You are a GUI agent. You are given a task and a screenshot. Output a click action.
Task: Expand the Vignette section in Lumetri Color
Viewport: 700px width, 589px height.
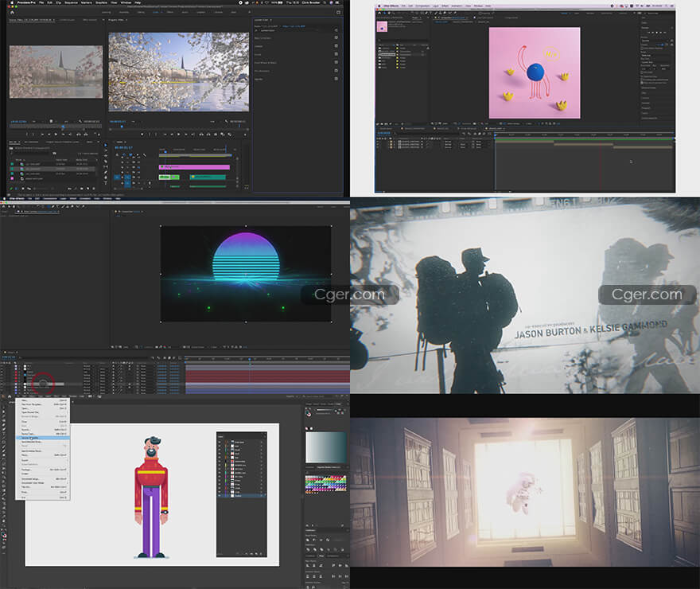[x=259, y=79]
